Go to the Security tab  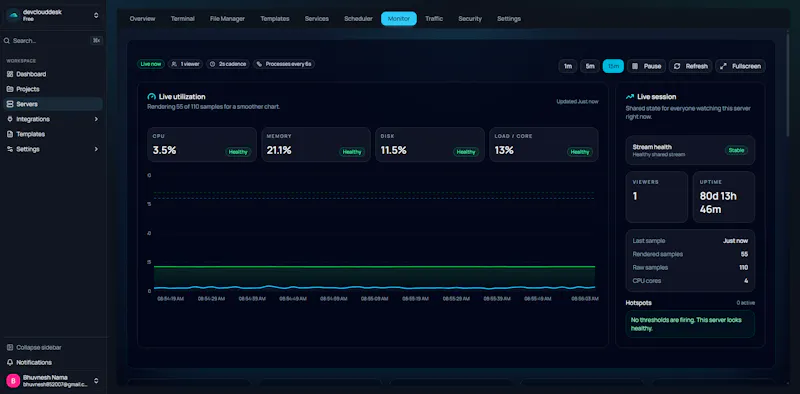pyautogui.click(x=470, y=19)
